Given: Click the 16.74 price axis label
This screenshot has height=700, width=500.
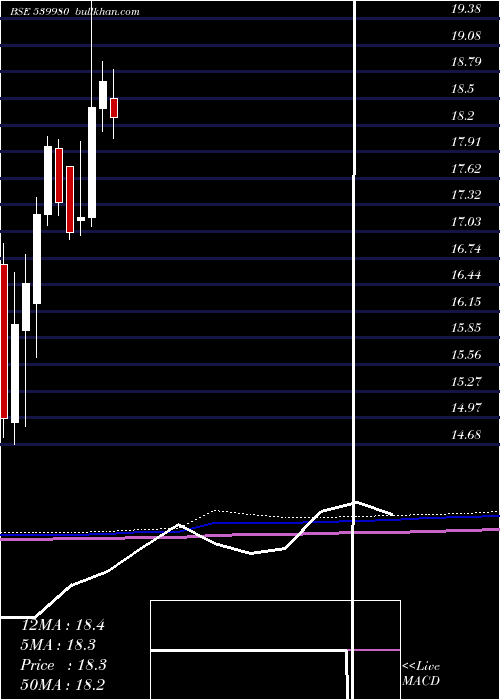Looking at the screenshot, I should tap(466, 248).
